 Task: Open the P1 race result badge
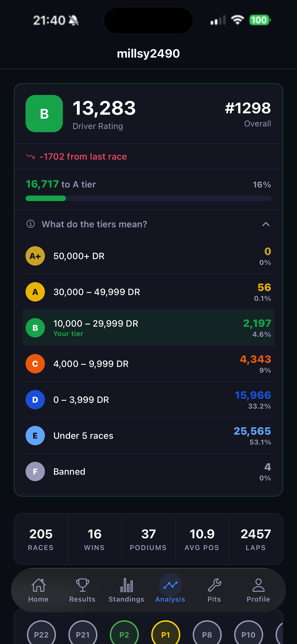[166, 632]
